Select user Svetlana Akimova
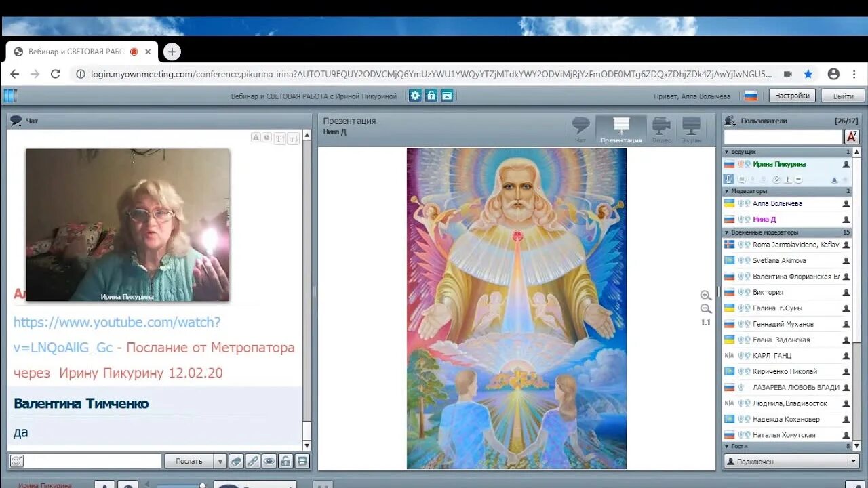Image resolution: width=868 pixels, height=488 pixels. point(779,260)
